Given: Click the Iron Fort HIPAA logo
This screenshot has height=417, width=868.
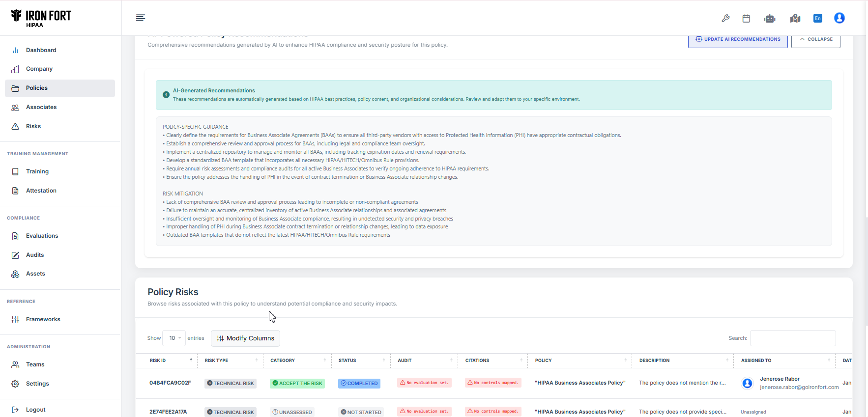Looking at the screenshot, I should [x=41, y=18].
